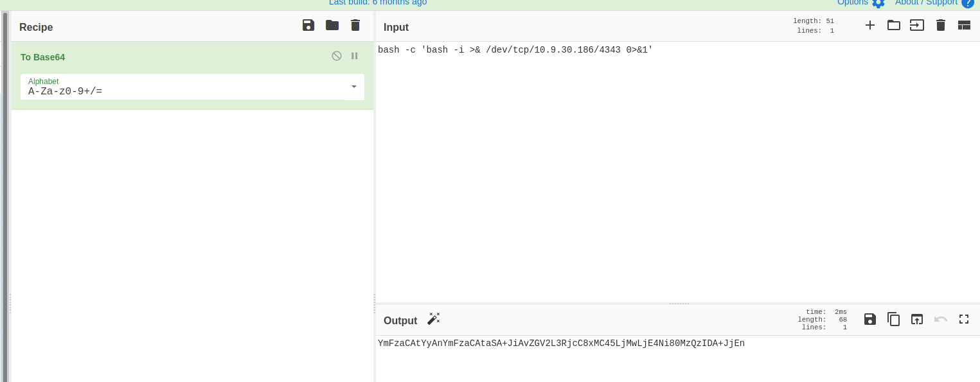Click the Input panel heading
Image resolution: width=980 pixels, height=382 pixels.
pos(396,27)
